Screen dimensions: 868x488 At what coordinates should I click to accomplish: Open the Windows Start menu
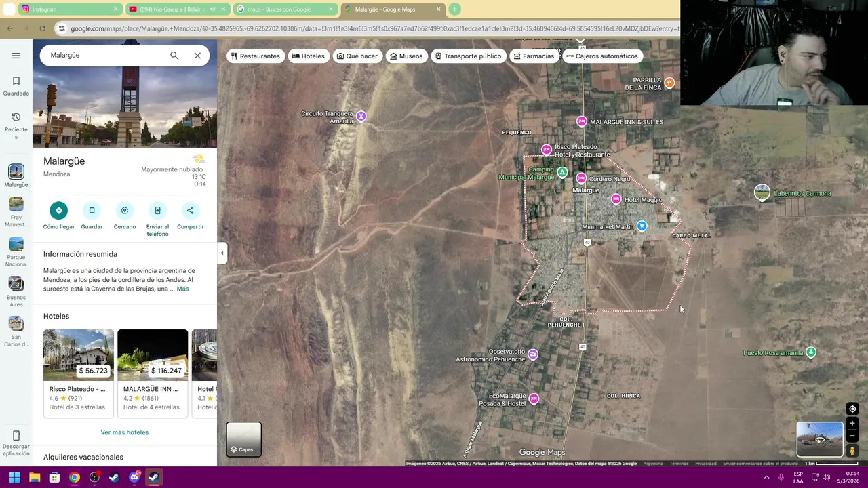14,477
